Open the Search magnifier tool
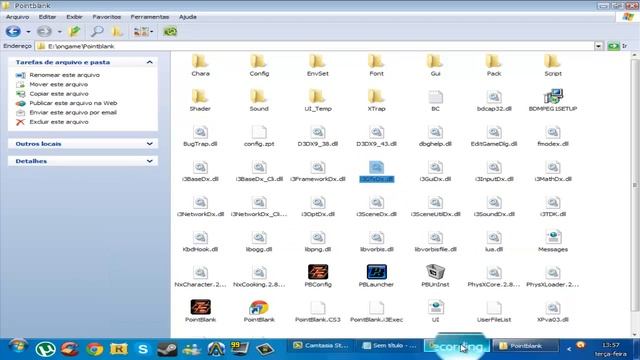This screenshot has height=360, width=640. [97, 31]
